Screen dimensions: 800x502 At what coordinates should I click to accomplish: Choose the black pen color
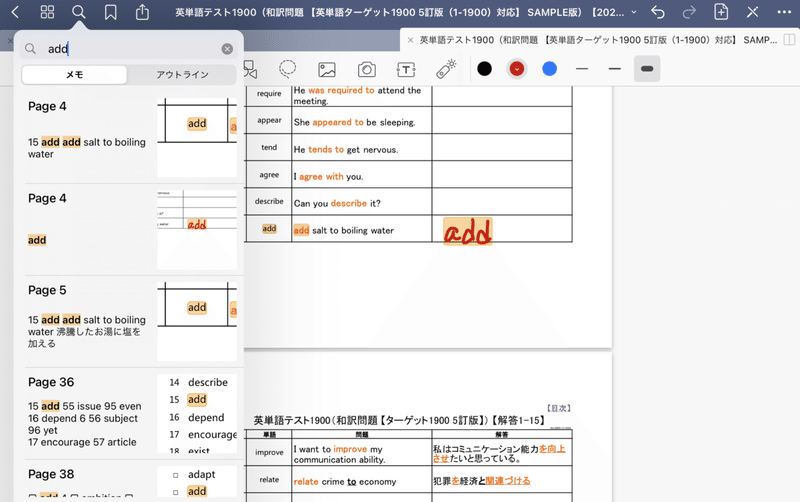[x=484, y=69]
